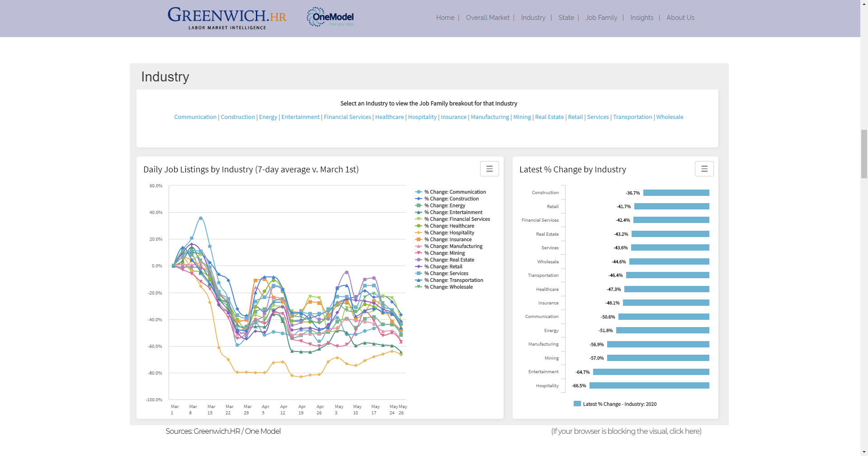Open the Construction industry breakout
Image resolution: width=868 pixels, height=456 pixels.
(237, 117)
